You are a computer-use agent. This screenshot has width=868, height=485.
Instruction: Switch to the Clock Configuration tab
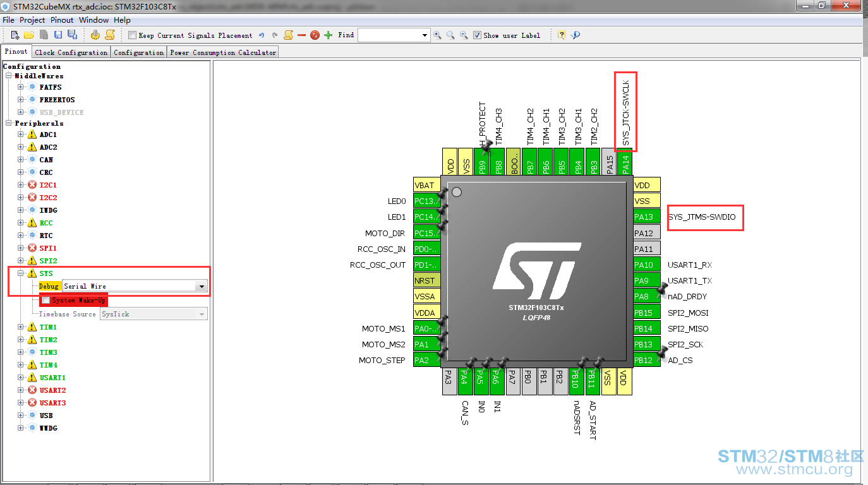71,52
